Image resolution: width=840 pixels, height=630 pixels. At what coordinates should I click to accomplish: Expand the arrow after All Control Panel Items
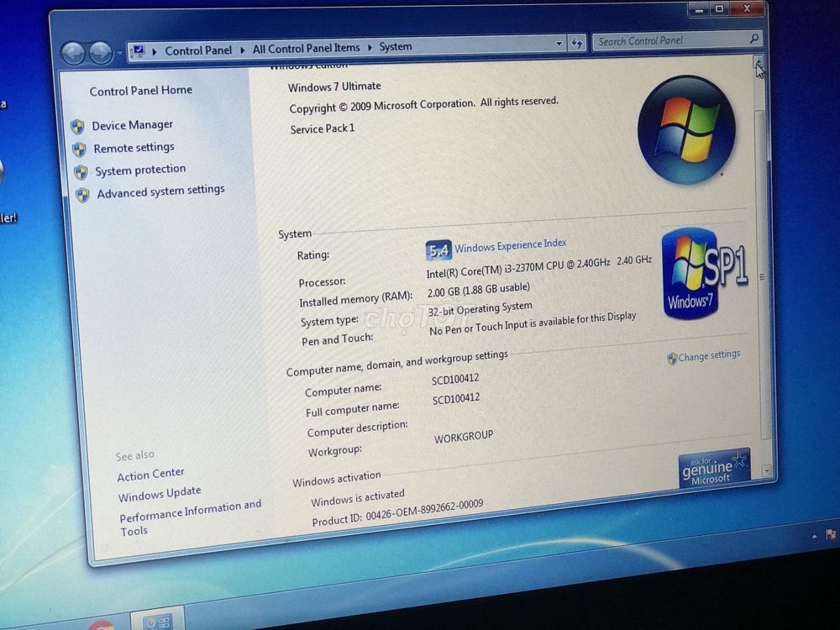pyautogui.click(x=370, y=47)
